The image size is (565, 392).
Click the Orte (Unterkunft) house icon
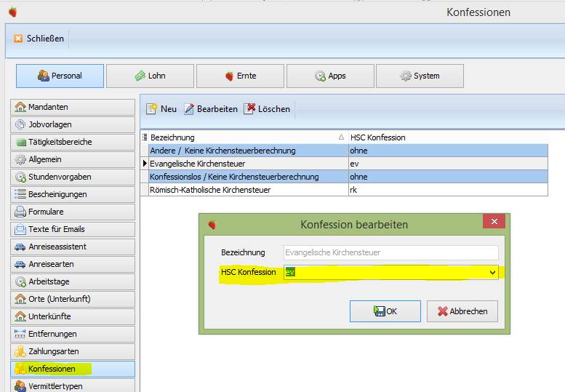[20, 299]
